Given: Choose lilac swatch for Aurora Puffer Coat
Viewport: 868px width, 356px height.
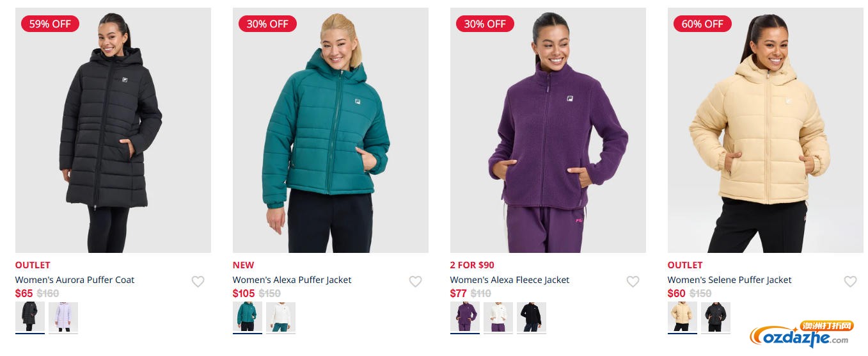Looking at the screenshot, I should (63, 317).
